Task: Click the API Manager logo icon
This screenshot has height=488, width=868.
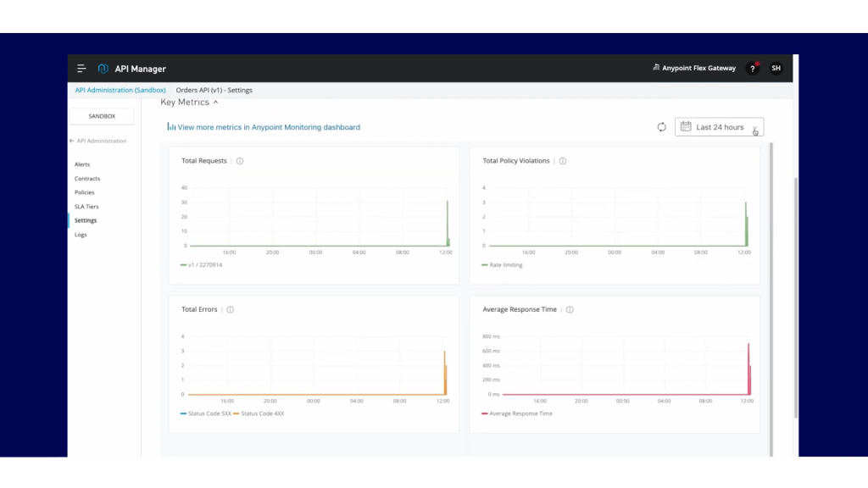Action: (103, 69)
